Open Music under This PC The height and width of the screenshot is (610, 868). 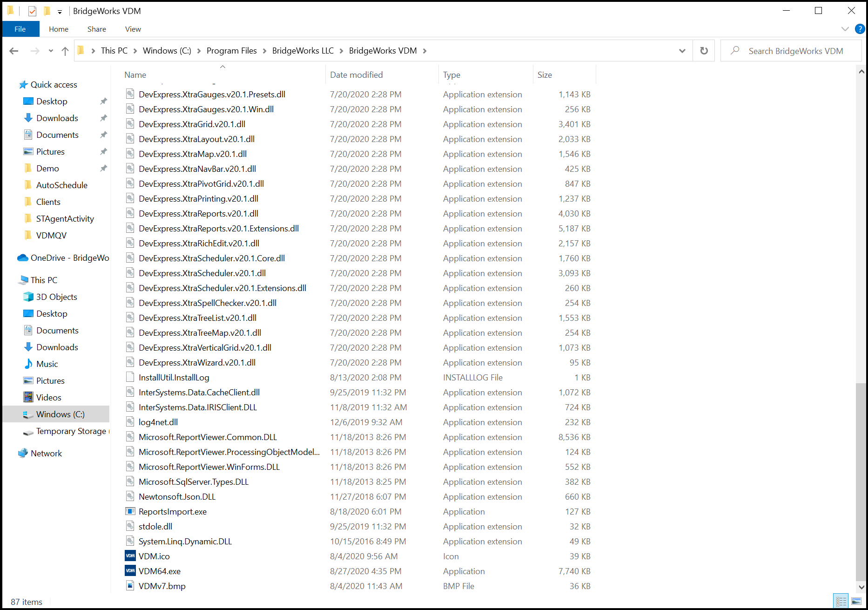click(x=47, y=364)
